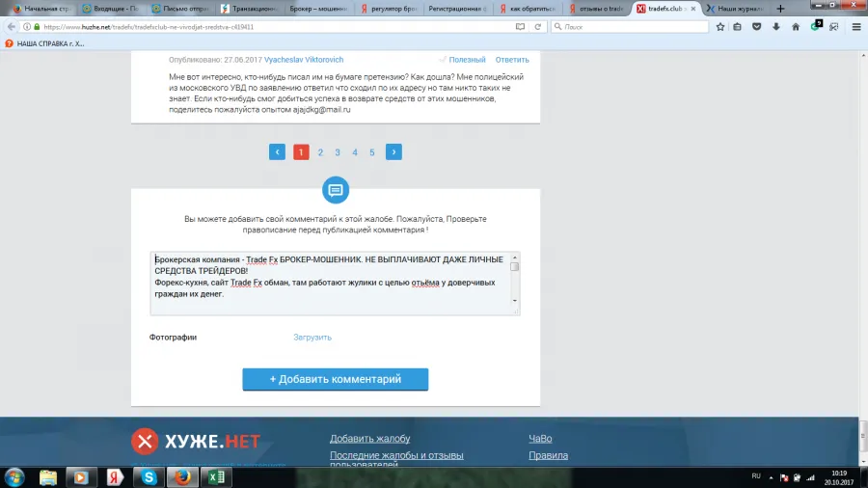The width and height of the screenshot is (868, 488).
Task: Open Excel from the taskbar
Action: [216, 477]
